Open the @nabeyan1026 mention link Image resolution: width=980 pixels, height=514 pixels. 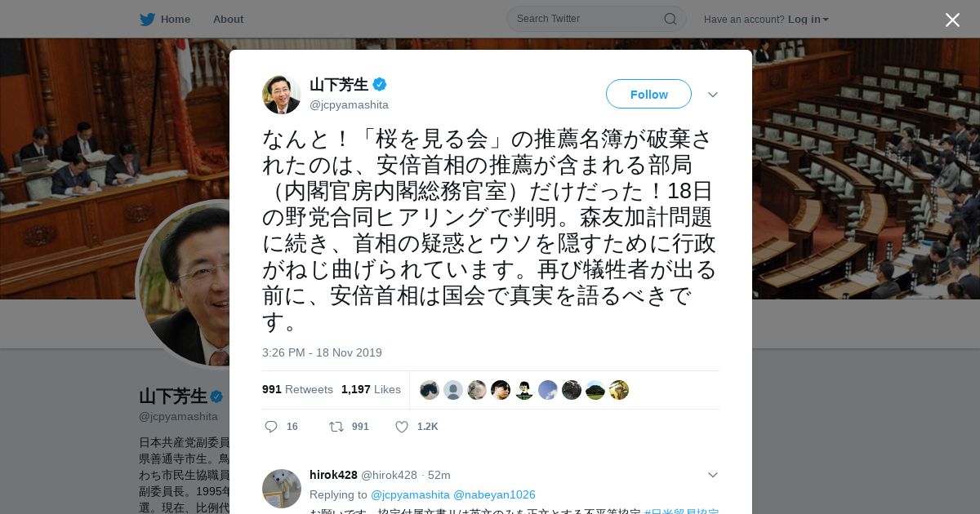[x=494, y=494]
